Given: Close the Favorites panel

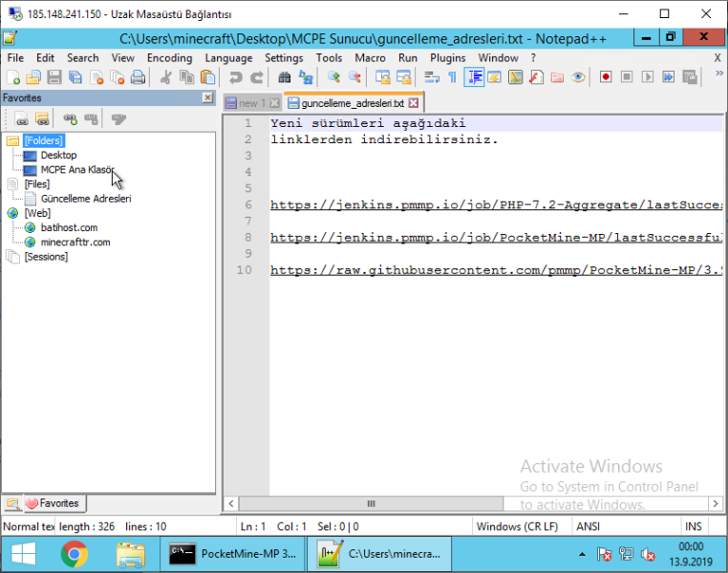Looking at the screenshot, I should click(x=207, y=97).
